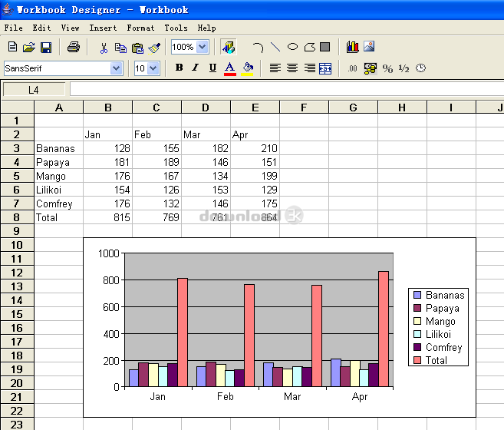
Task: Click the Format painter brush icon
Action: tap(154, 48)
